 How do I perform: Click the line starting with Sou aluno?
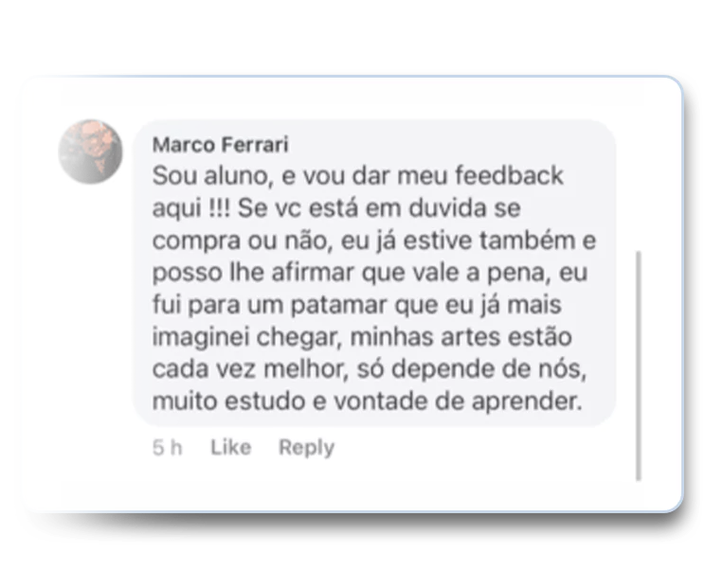[x=358, y=175]
